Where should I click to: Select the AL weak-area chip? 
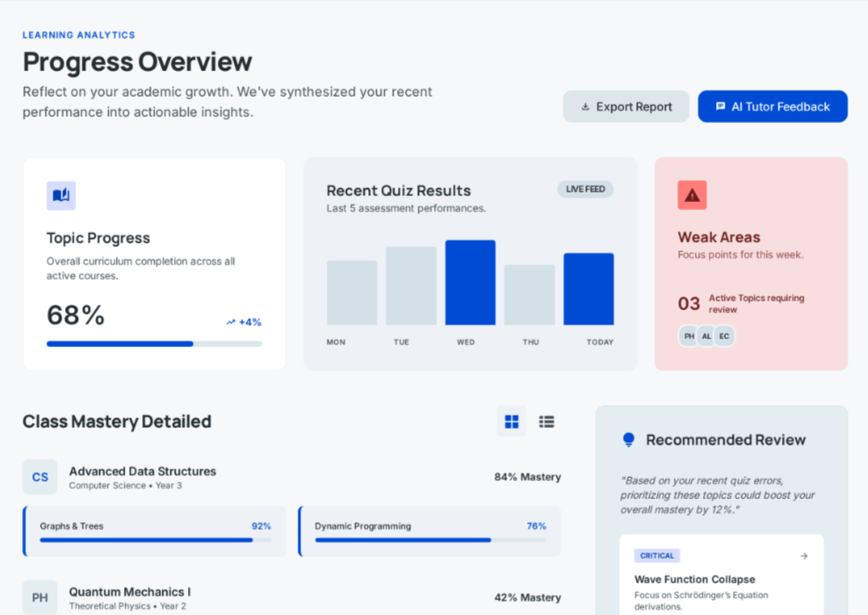[706, 336]
